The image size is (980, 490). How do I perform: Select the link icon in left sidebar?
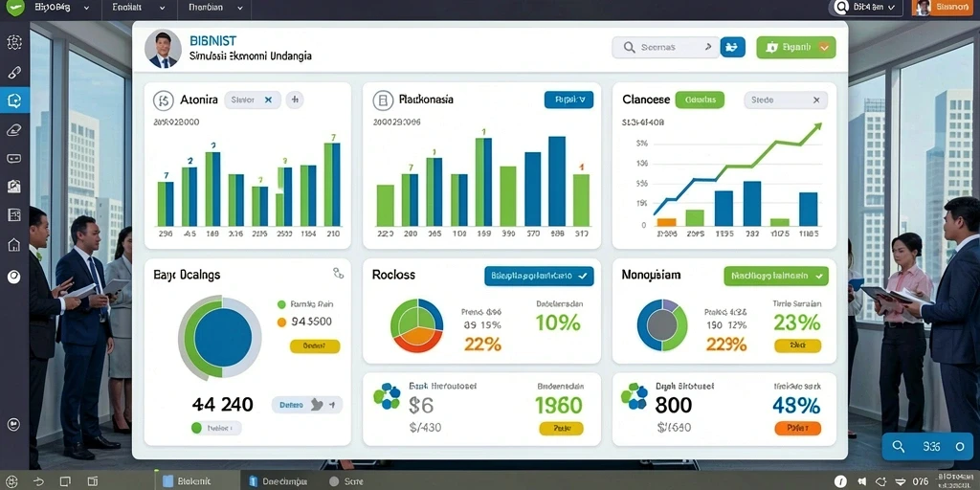click(13, 73)
